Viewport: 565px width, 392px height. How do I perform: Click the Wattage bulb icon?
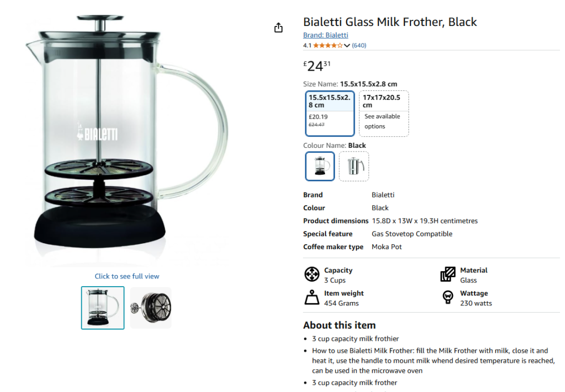pyautogui.click(x=447, y=298)
